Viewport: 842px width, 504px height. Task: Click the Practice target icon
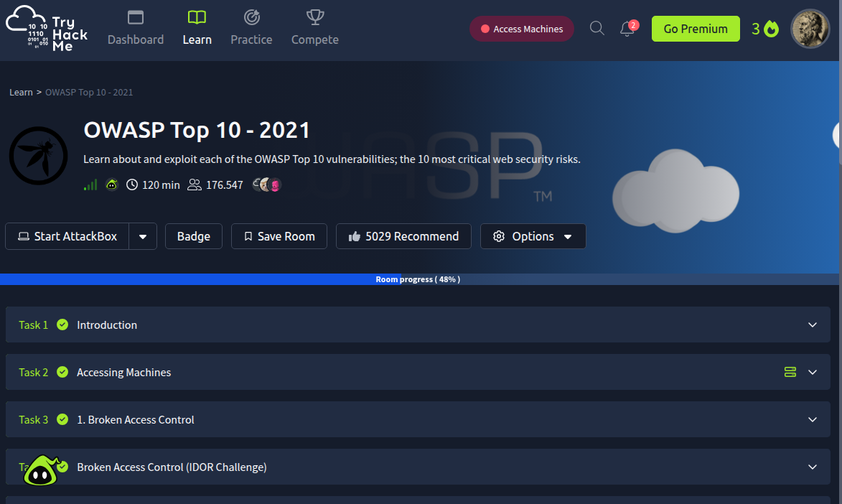pyautogui.click(x=251, y=18)
